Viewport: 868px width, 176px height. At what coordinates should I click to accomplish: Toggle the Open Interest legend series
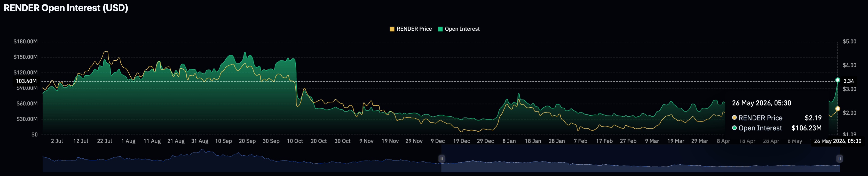tap(459, 29)
